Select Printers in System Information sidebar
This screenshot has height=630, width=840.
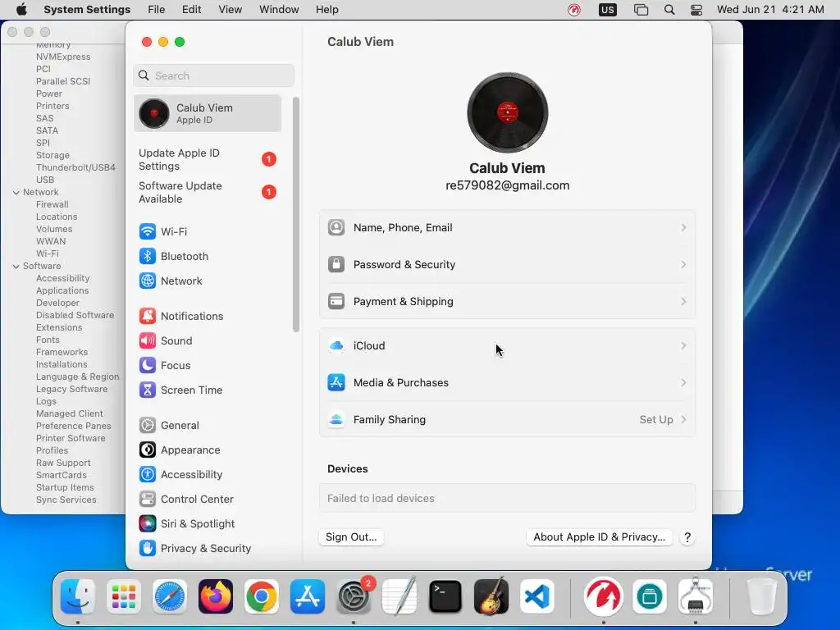[x=52, y=106]
